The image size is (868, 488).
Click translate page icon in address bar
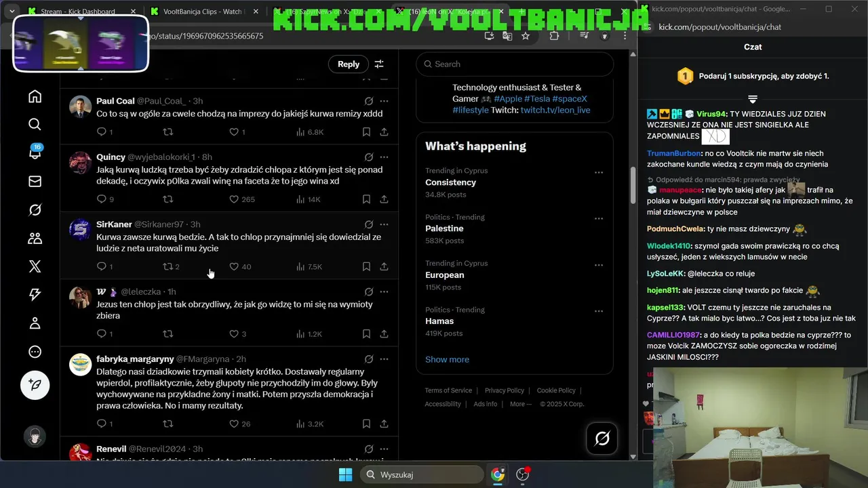coord(507,36)
